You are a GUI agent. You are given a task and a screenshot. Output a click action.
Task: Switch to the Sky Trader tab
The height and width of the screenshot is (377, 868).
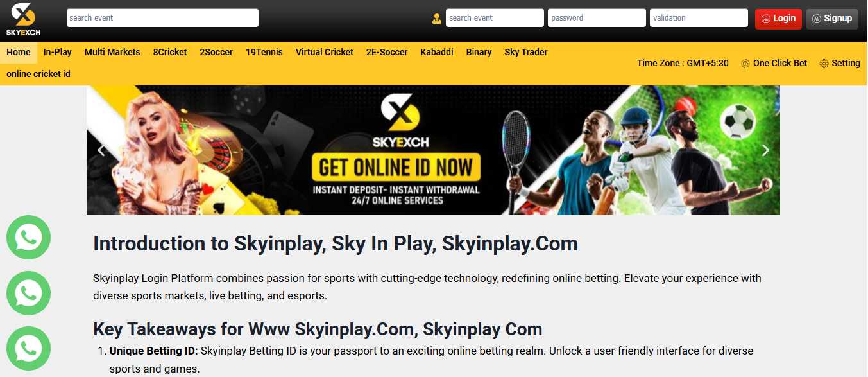click(526, 52)
